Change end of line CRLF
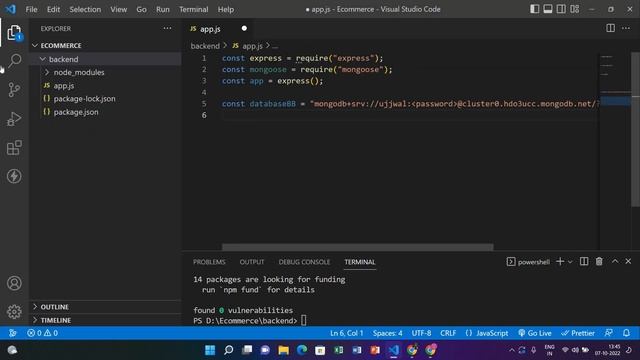Screen dimensions: 640x360 pos(448,333)
